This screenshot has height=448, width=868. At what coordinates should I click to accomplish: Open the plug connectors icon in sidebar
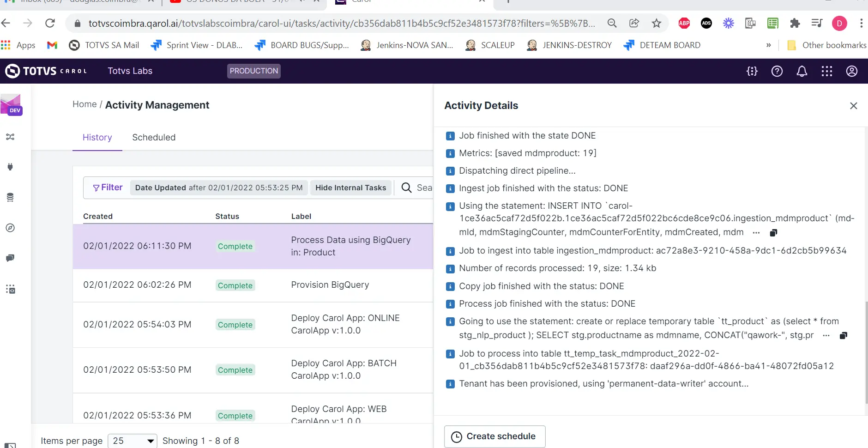coord(10,167)
